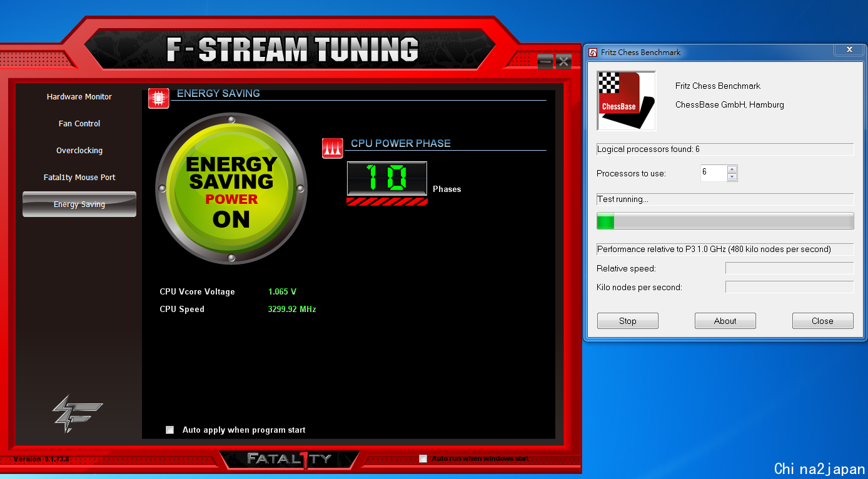
Task: Click the CPU Vcore Voltage label
Action: click(198, 292)
